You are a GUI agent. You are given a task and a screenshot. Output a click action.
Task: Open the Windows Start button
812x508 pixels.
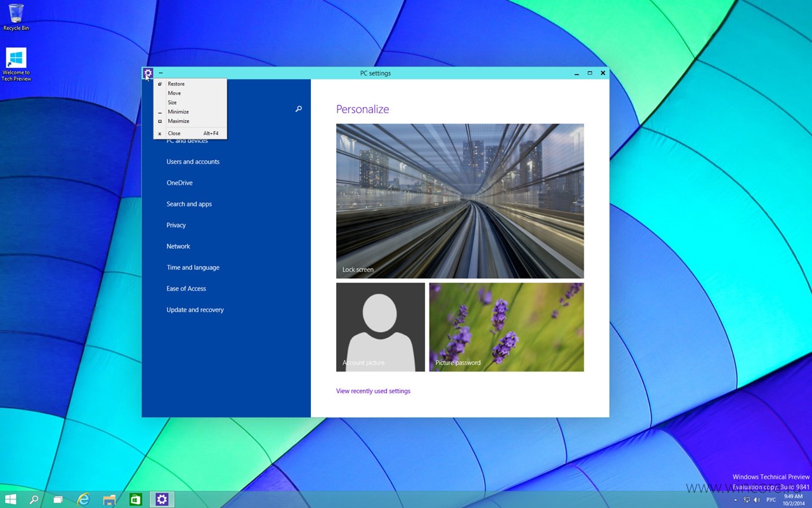(11, 500)
